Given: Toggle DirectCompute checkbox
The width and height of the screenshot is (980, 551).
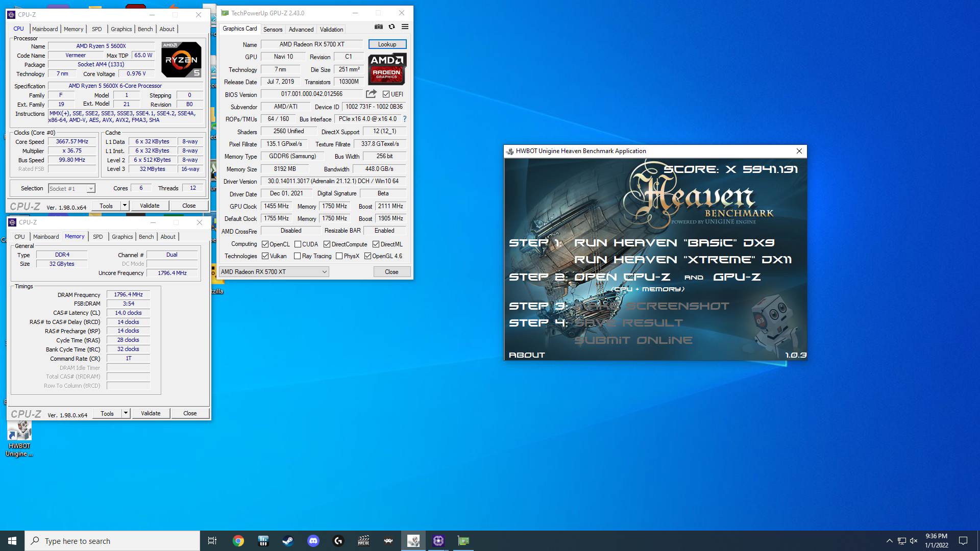Looking at the screenshot, I should tap(327, 244).
